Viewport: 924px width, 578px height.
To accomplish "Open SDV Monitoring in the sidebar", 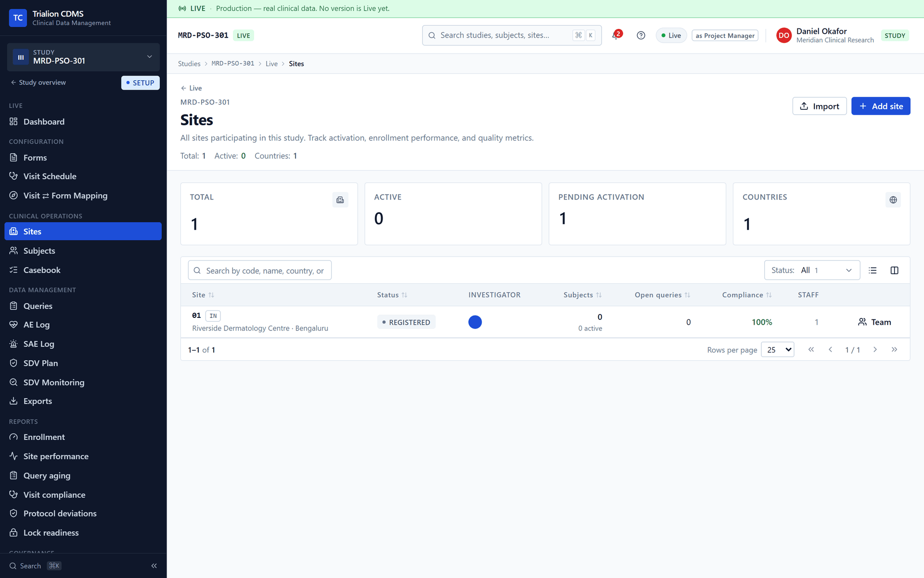I will click(x=83, y=382).
